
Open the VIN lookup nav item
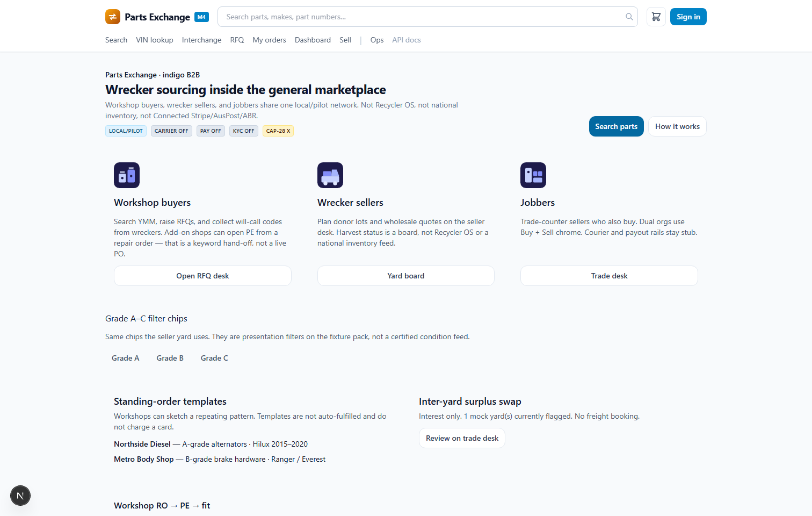(155, 40)
